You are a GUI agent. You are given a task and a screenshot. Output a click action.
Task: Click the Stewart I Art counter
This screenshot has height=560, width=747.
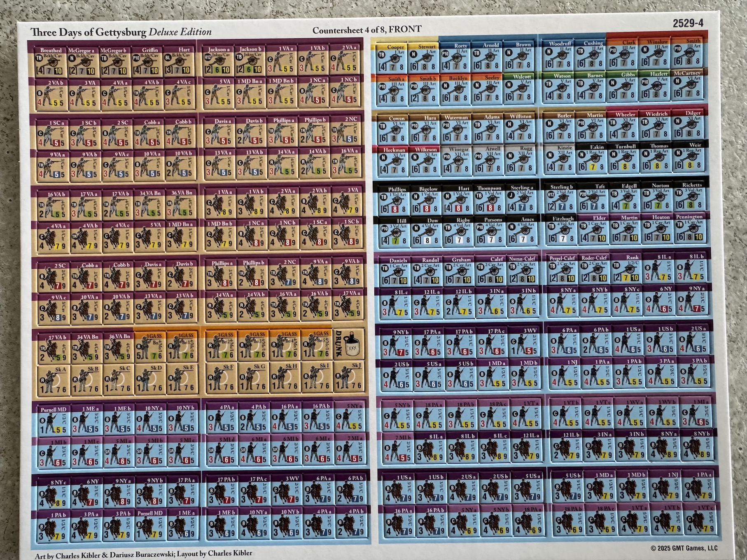[x=423, y=58]
